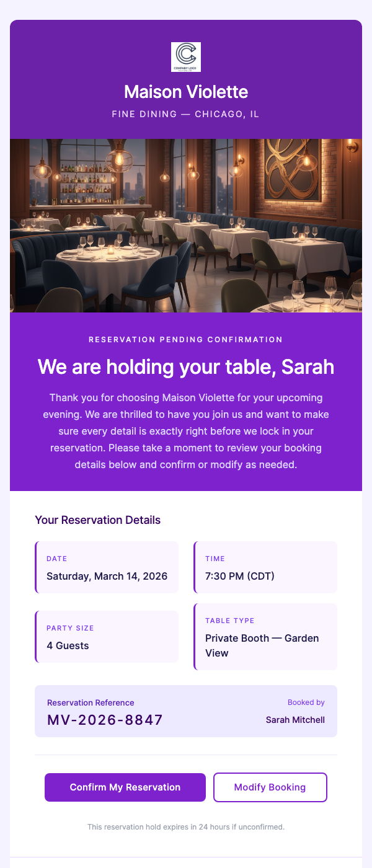Select the Maison Violette title text
This screenshot has height=868, width=372.
185,91
